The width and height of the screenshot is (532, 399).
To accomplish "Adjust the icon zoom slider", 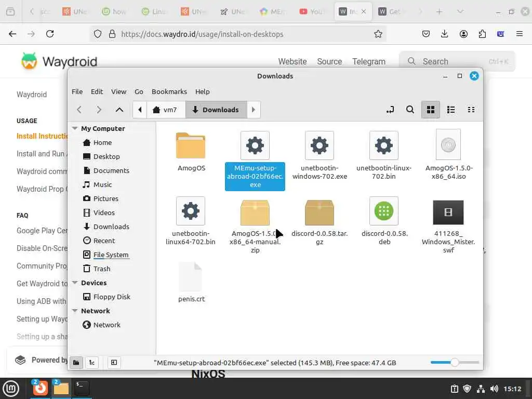I will click(x=455, y=363).
